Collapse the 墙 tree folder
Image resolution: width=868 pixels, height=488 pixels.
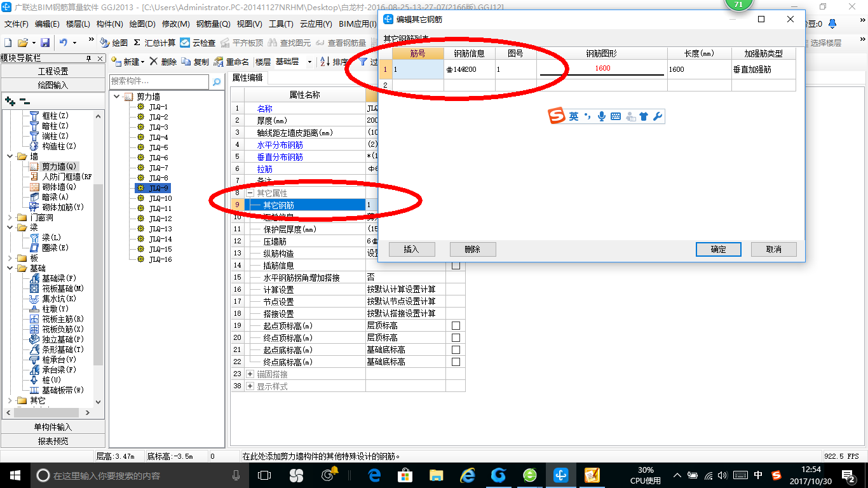10,156
